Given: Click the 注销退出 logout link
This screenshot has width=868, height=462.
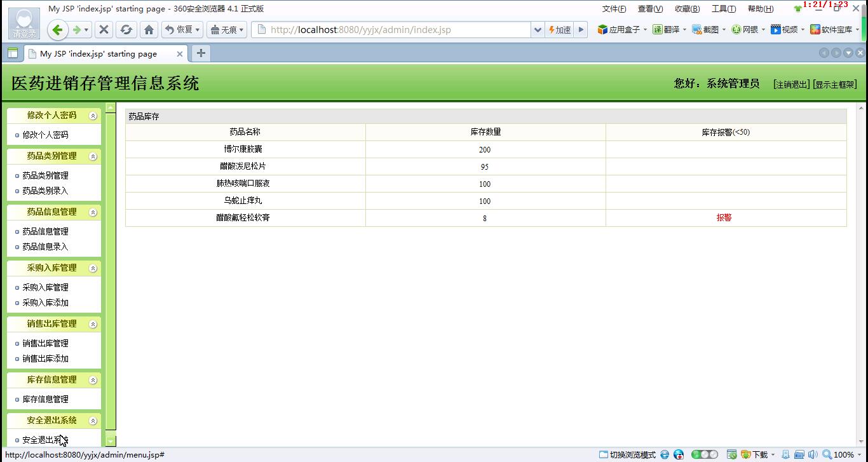Looking at the screenshot, I should click(x=791, y=85).
